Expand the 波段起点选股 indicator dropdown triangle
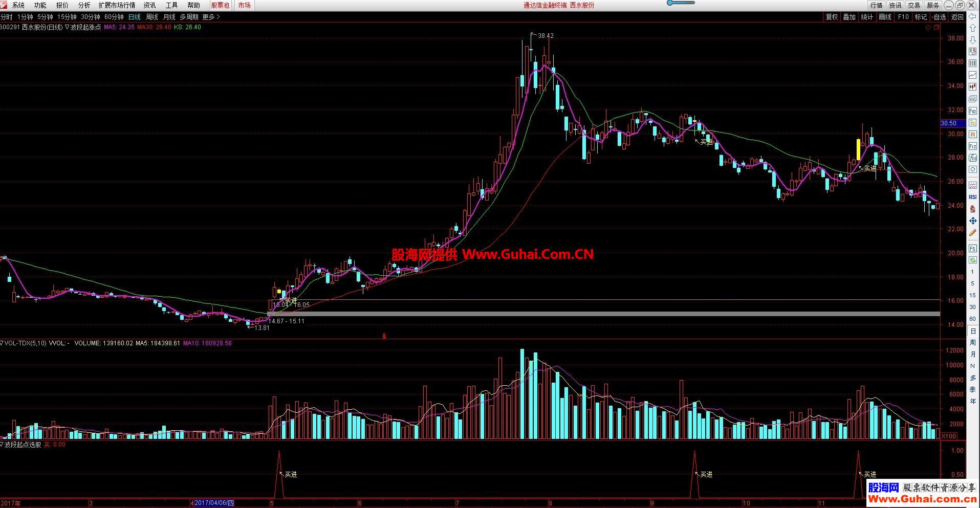Screen dimensions: 980x508 point(2,445)
